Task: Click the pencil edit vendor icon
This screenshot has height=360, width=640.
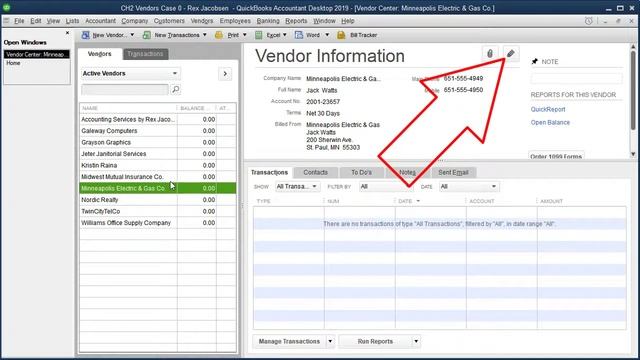Action: 511,53
